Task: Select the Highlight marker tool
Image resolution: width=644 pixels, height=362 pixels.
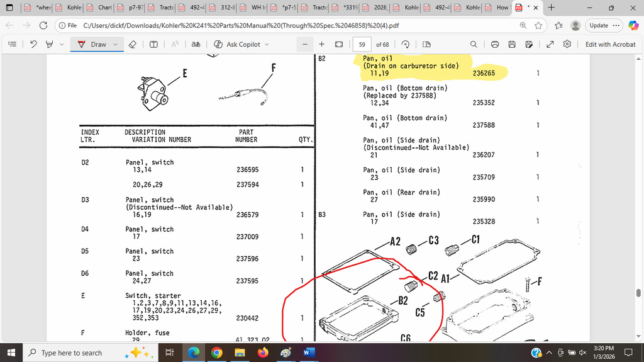Action: (50, 44)
